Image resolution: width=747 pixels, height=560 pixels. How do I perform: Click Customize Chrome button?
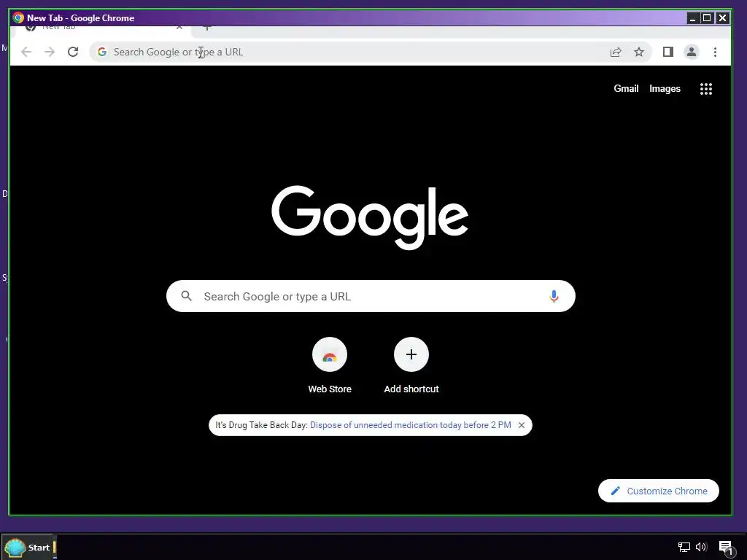[x=659, y=491]
